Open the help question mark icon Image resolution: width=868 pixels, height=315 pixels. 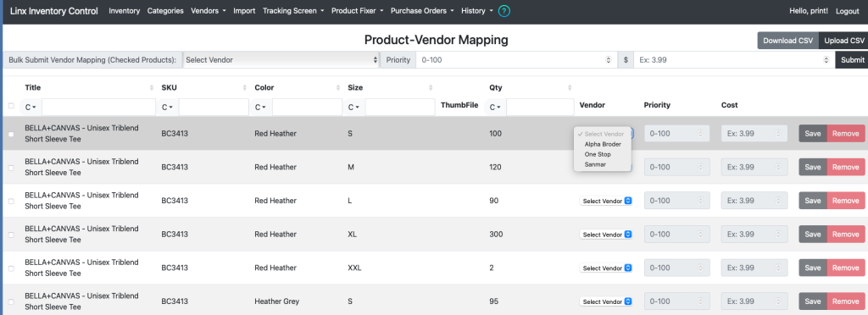click(x=504, y=11)
